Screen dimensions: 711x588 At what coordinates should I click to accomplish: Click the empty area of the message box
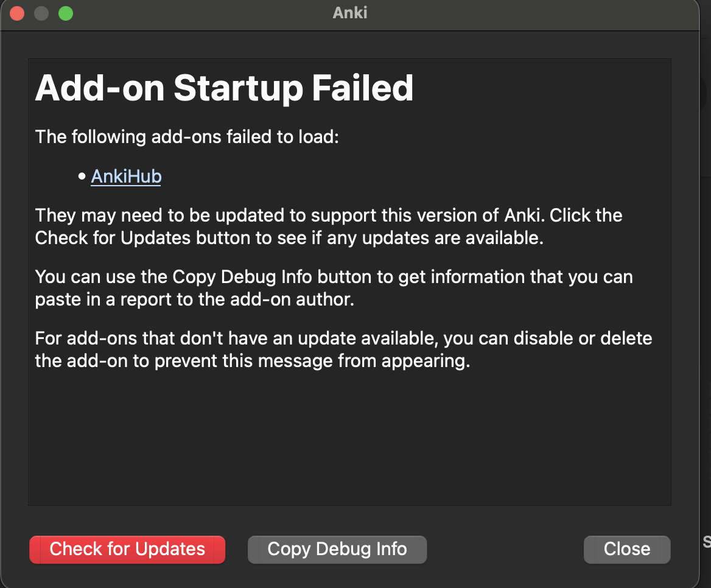[349, 438]
